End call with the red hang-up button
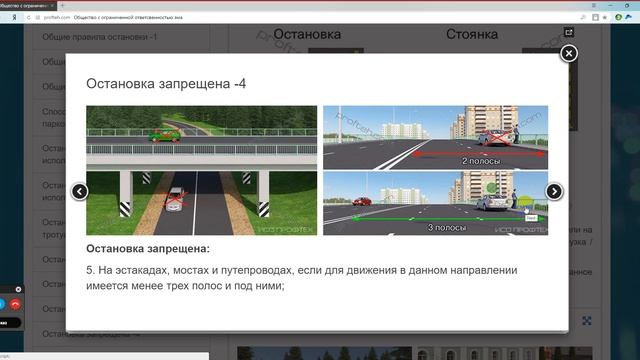This screenshot has height=360, width=640. tap(16, 304)
